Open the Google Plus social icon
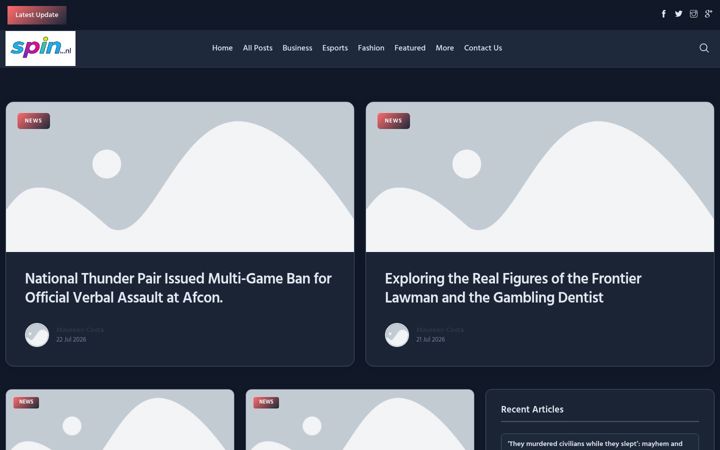The width and height of the screenshot is (720, 450). pos(709,14)
